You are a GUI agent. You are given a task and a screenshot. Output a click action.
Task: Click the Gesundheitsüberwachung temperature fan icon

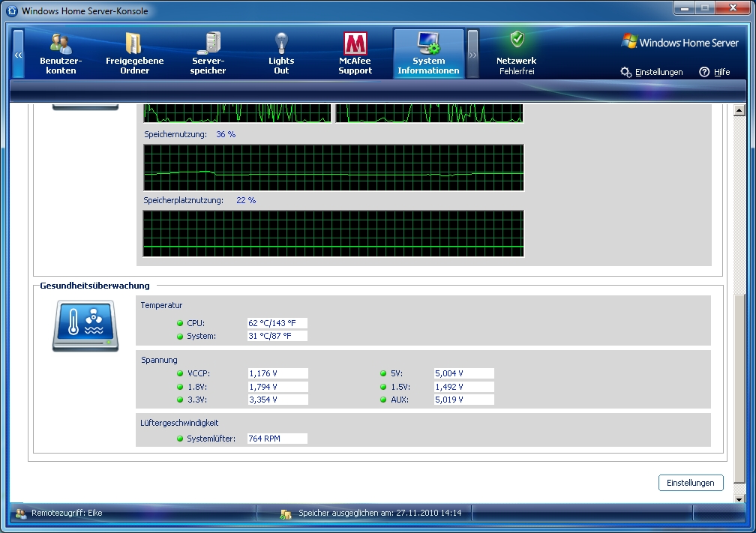point(85,326)
